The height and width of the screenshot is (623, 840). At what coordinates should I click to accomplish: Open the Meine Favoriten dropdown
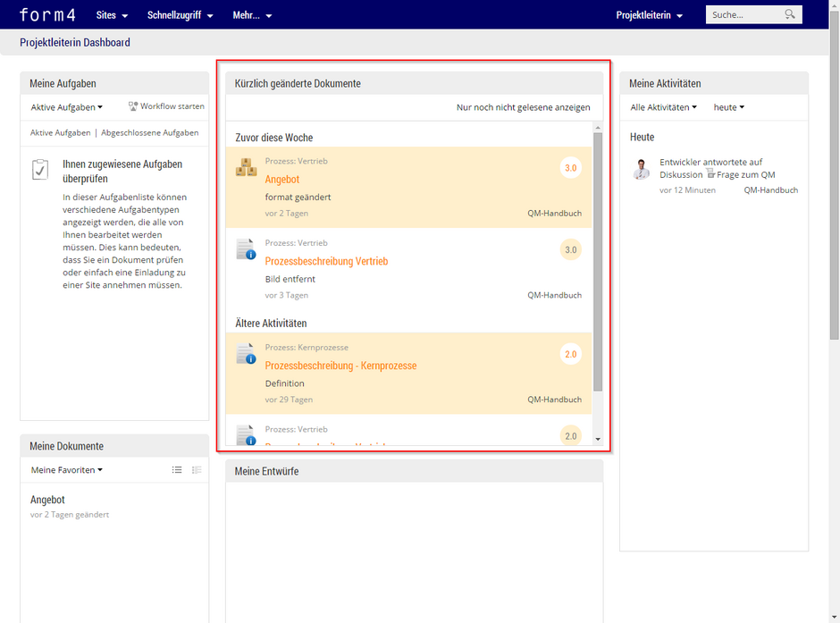coord(67,470)
